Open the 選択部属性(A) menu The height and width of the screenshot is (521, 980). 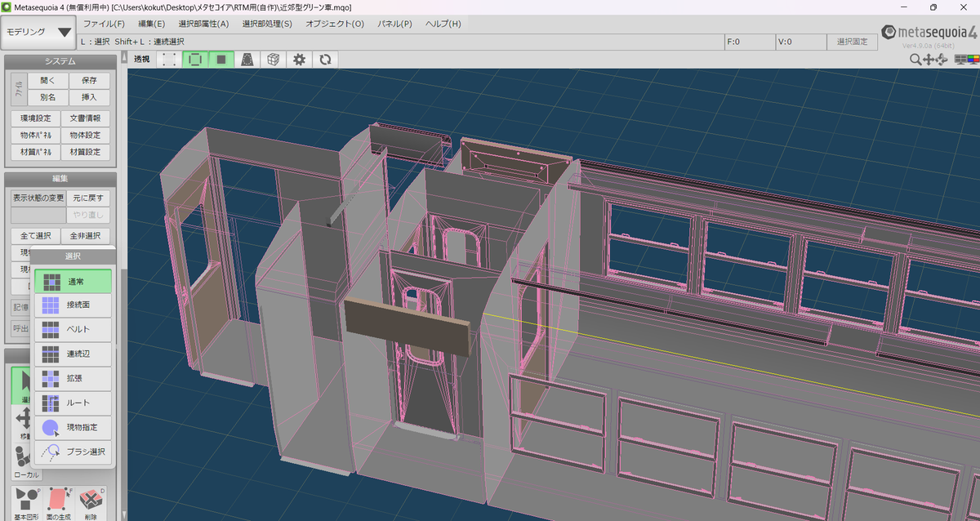(x=203, y=24)
